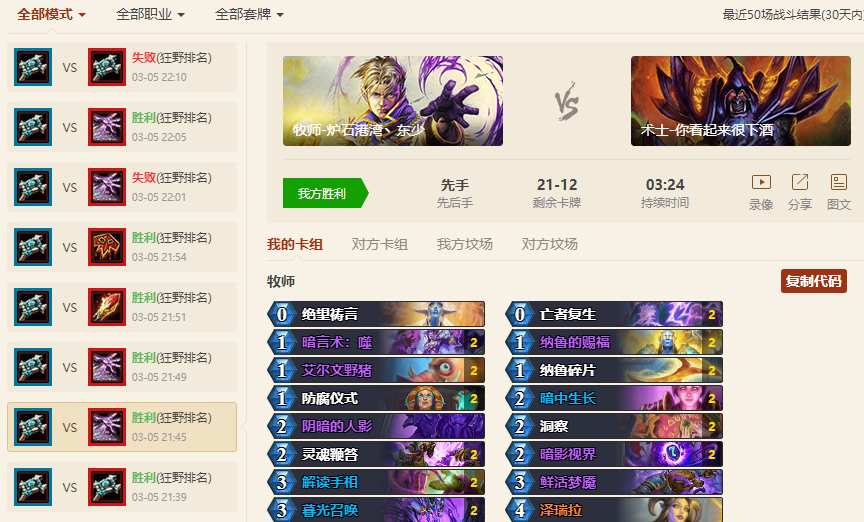Click the 分享 share icon
This screenshot has width=864, height=522.
point(800,182)
